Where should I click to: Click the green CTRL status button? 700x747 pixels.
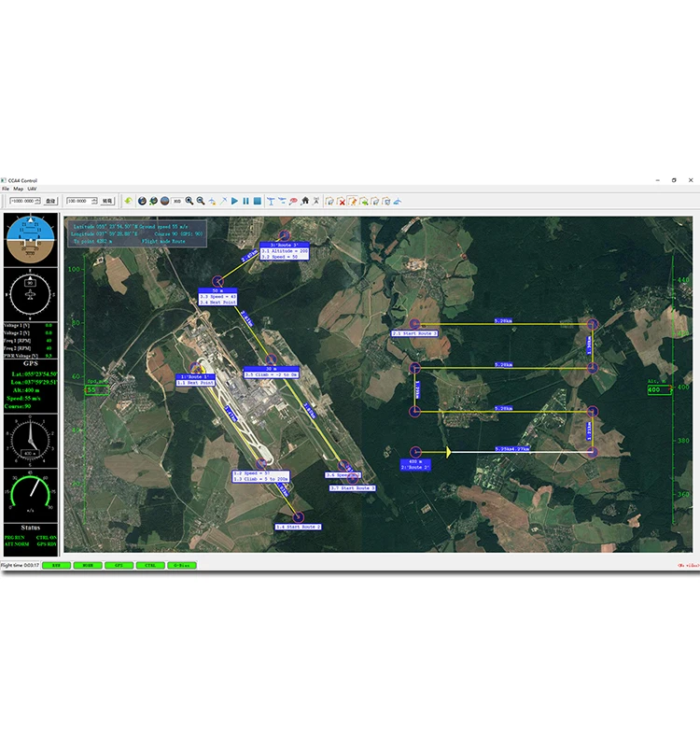(150, 566)
